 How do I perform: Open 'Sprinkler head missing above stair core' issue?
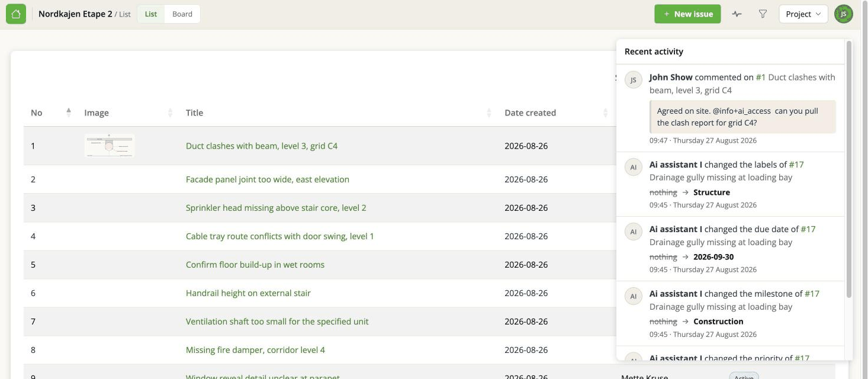(x=276, y=208)
